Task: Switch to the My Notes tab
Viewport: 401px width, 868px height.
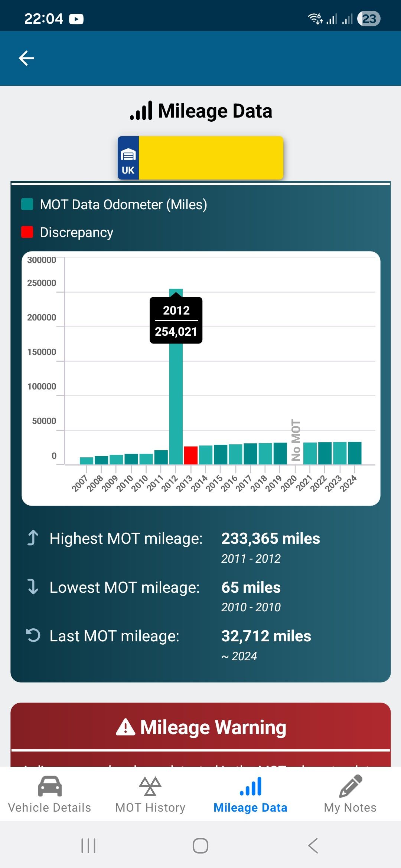Action: point(351,794)
